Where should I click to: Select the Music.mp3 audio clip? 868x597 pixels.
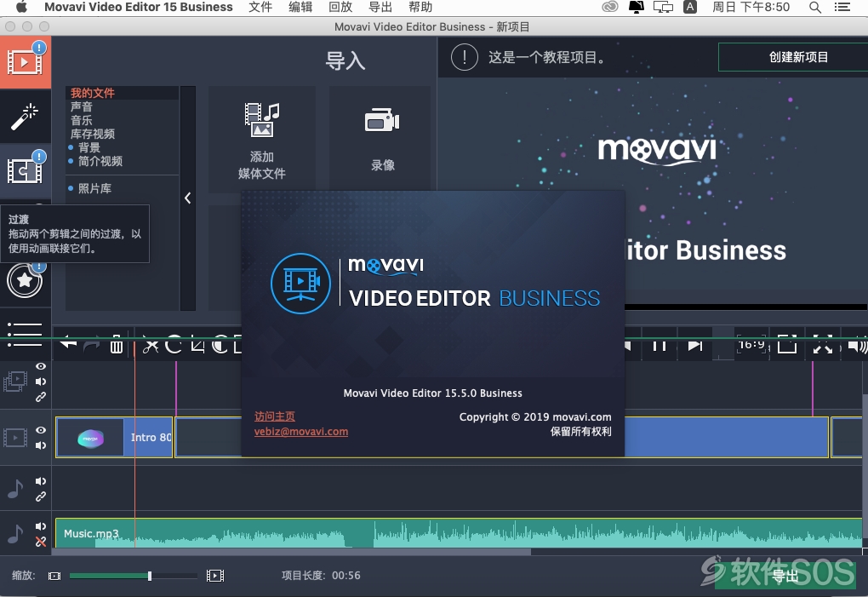459,533
